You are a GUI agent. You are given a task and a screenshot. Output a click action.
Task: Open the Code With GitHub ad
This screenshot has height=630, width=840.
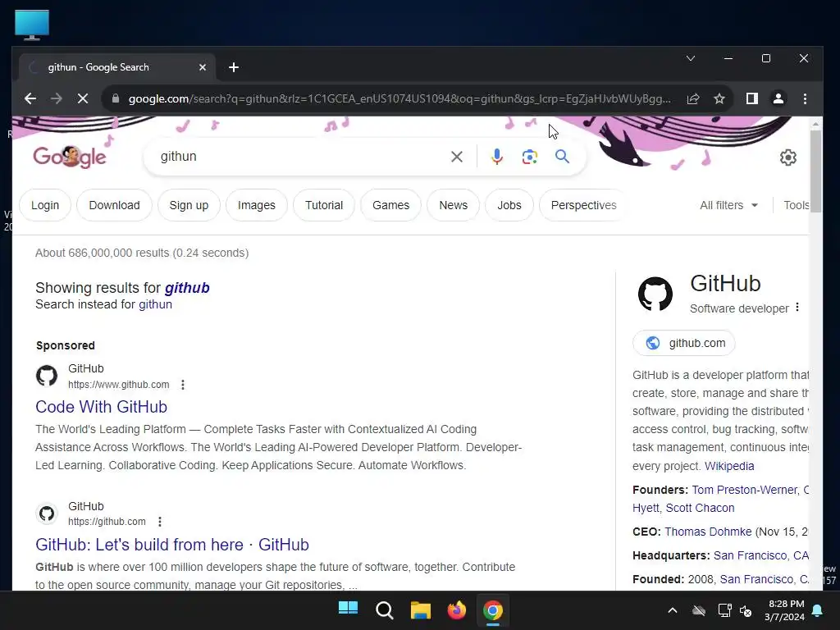(101, 407)
